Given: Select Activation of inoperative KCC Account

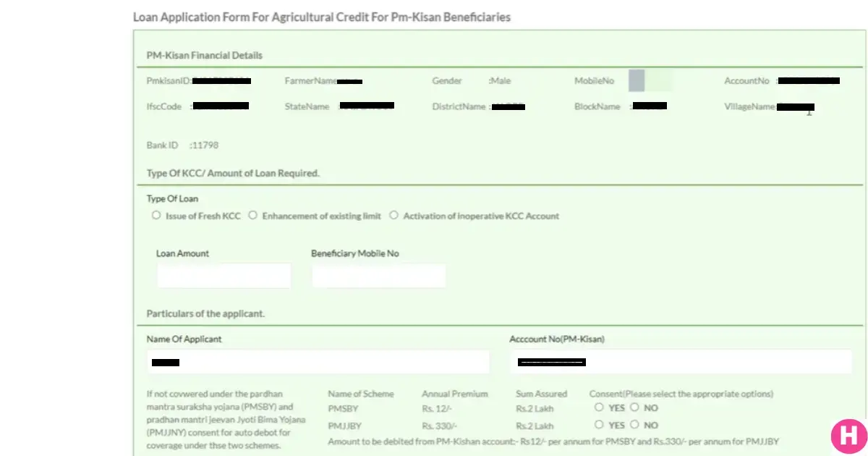Looking at the screenshot, I should point(393,214).
